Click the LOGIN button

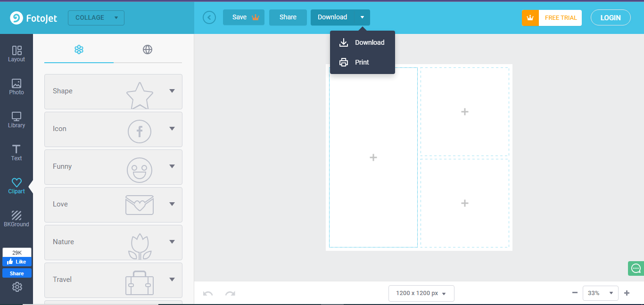tap(611, 18)
